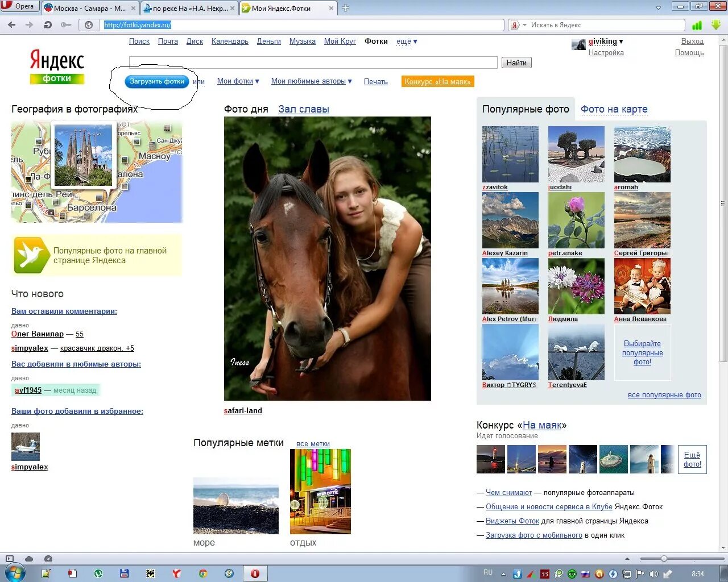Select the 'Мои Яндекс.Фотки' tab
Image resolution: width=728 pixels, height=582 pixels.
(288, 8)
